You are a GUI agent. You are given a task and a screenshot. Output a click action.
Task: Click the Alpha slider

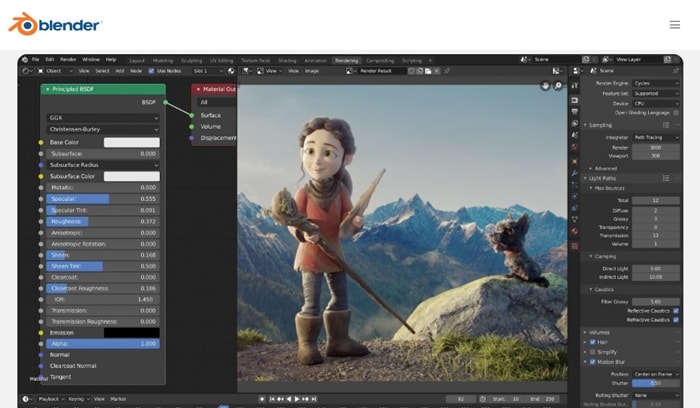103,344
